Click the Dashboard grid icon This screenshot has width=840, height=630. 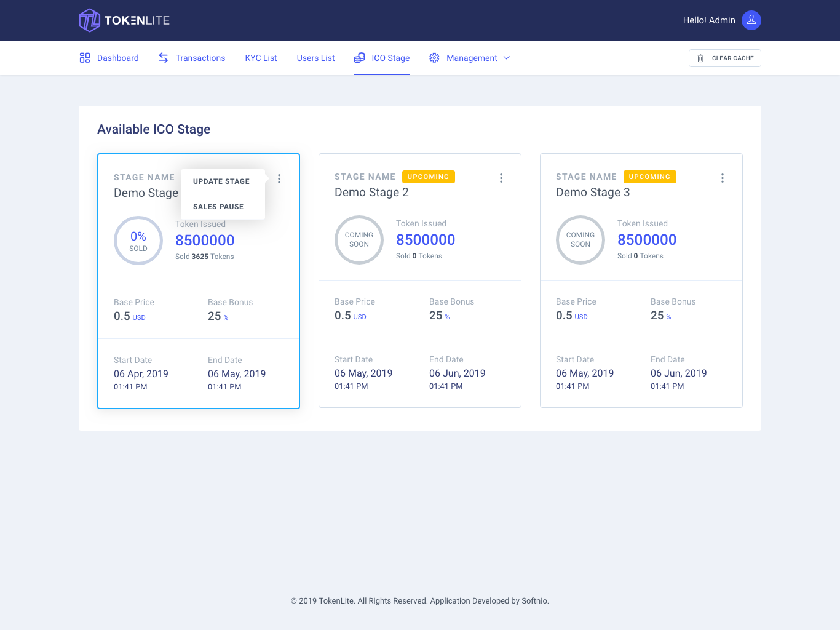pos(85,58)
